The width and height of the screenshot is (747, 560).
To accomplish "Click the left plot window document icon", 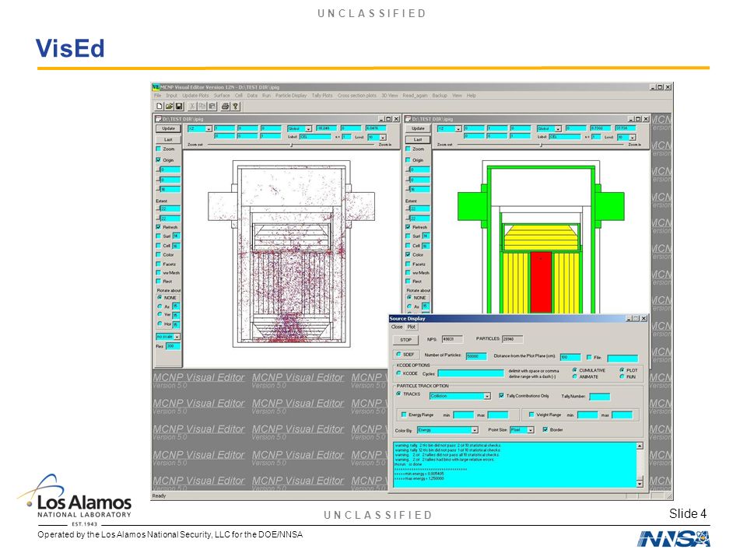I will pos(158,119).
